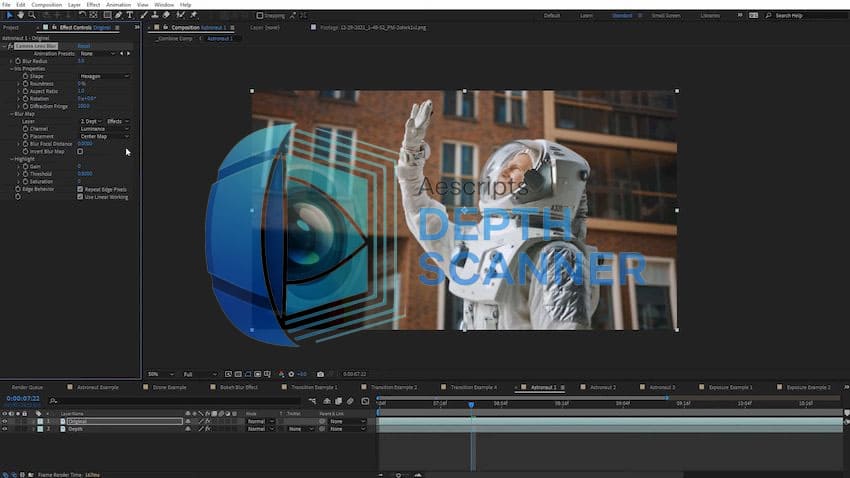The image size is (850, 478).
Task: Select the Rectangle shape tool
Action: pyautogui.click(x=107, y=15)
